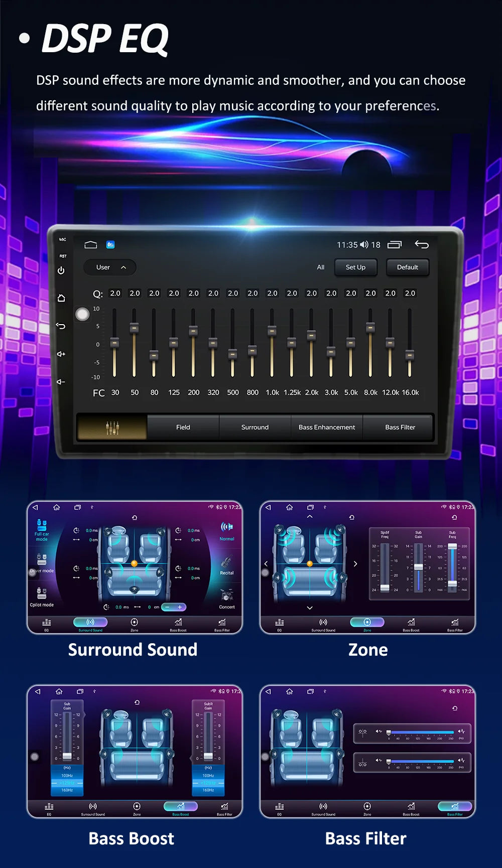Open recent apps in the main EQ top bar
This screenshot has height=868, width=502.
point(395,245)
